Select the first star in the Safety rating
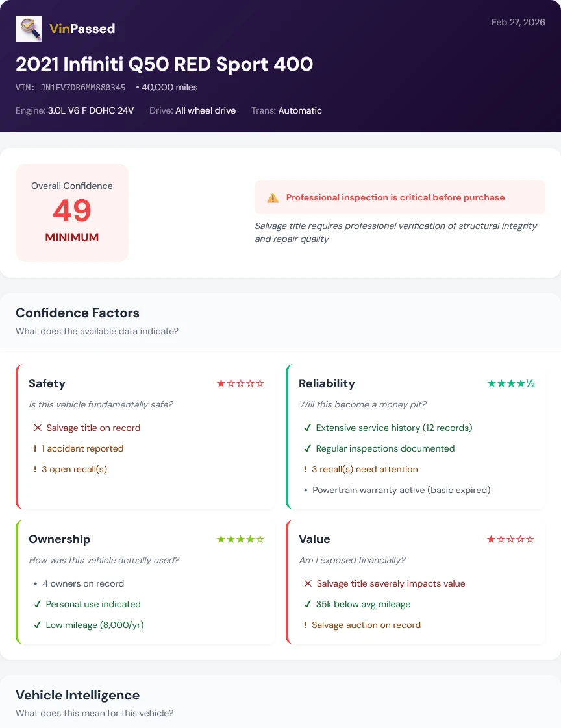Image resolution: width=561 pixels, height=728 pixels. tap(220, 383)
